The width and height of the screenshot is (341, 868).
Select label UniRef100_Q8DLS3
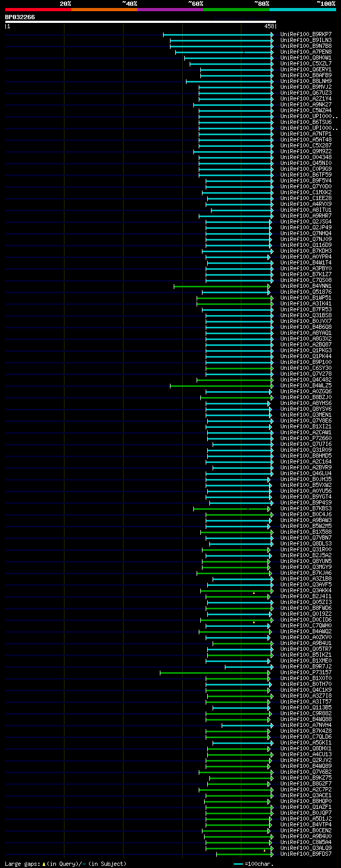[x=306, y=543]
